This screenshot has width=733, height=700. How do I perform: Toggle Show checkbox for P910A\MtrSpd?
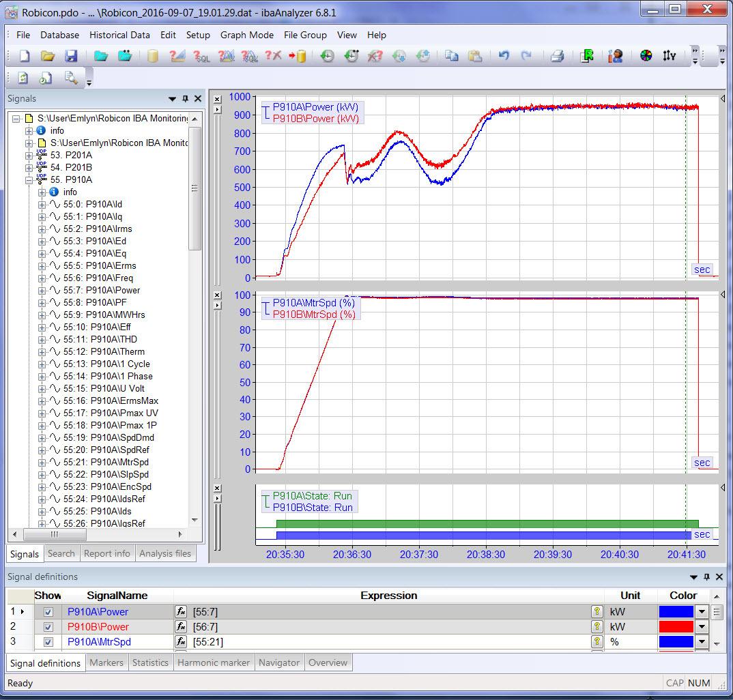48,642
